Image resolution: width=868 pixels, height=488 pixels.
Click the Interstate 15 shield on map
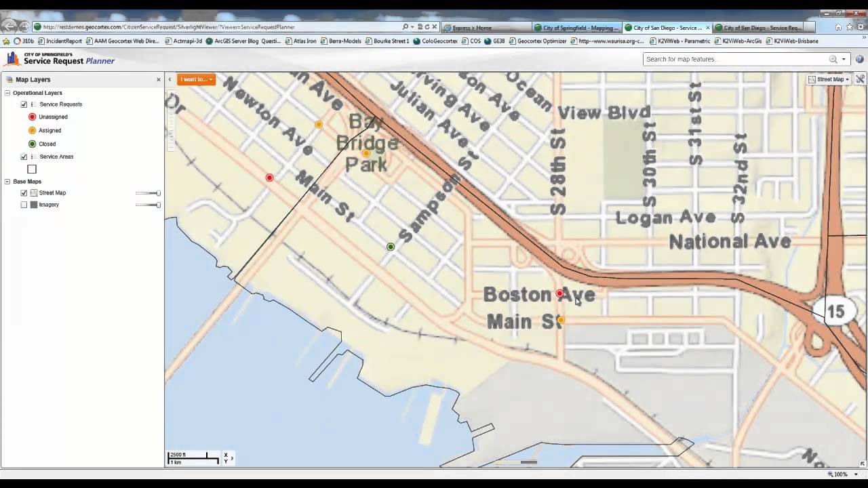[835, 311]
